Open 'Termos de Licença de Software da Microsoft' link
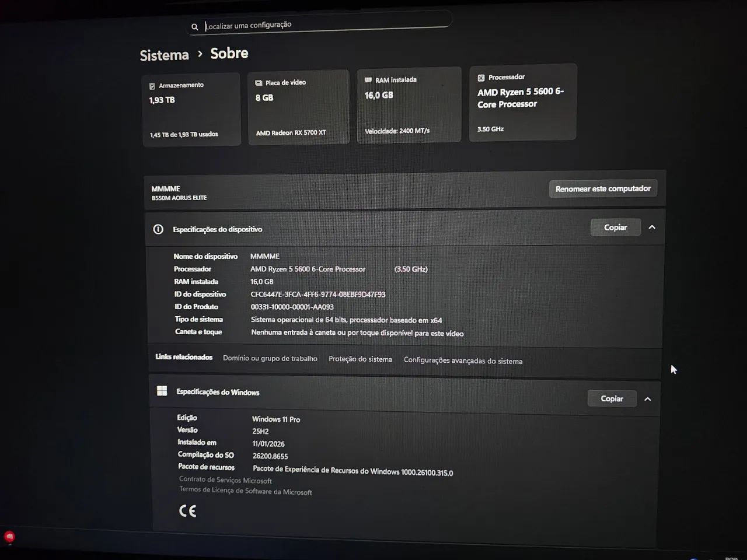The image size is (747, 560). tap(246, 491)
